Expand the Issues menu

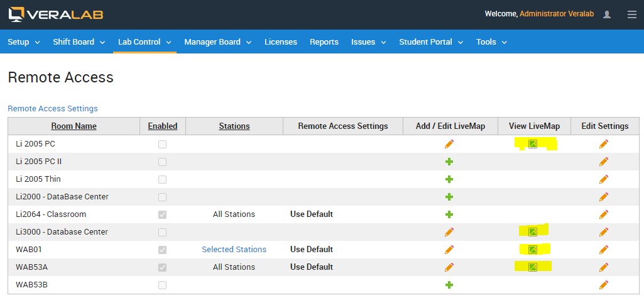(368, 42)
